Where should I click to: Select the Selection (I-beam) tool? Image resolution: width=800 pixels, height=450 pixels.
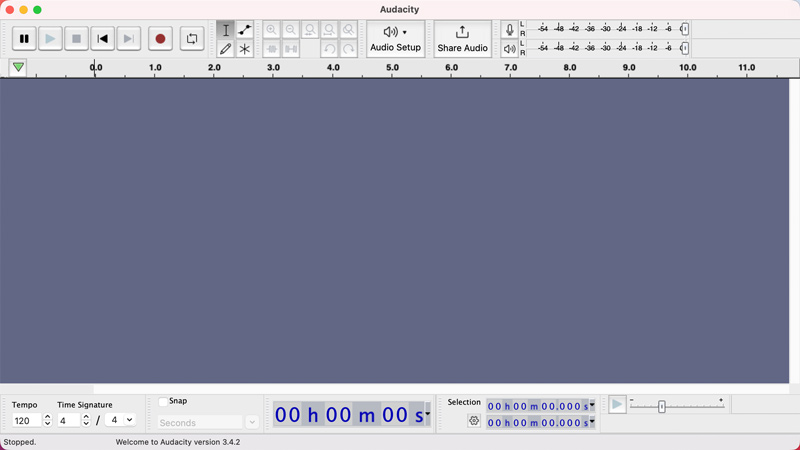click(226, 30)
